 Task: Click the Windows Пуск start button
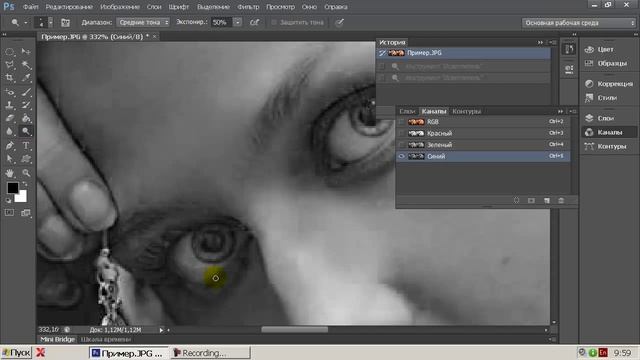(16, 353)
